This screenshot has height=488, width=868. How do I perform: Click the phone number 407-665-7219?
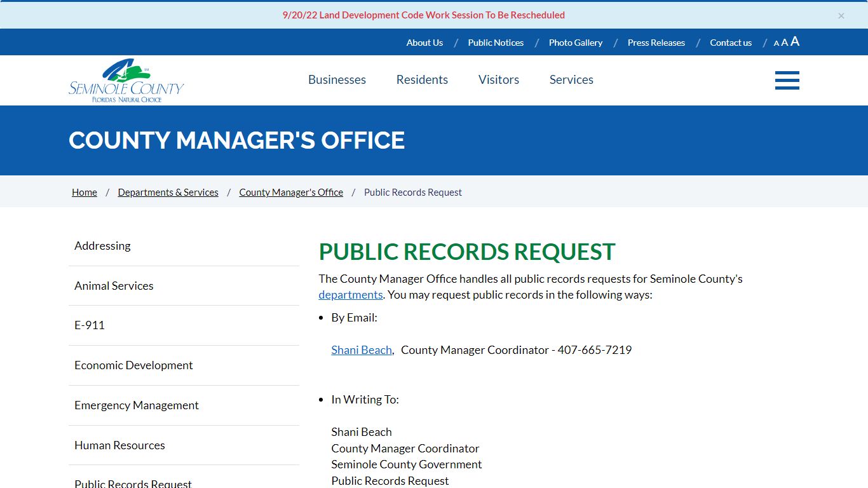pyautogui.click(x=595, y=350)
